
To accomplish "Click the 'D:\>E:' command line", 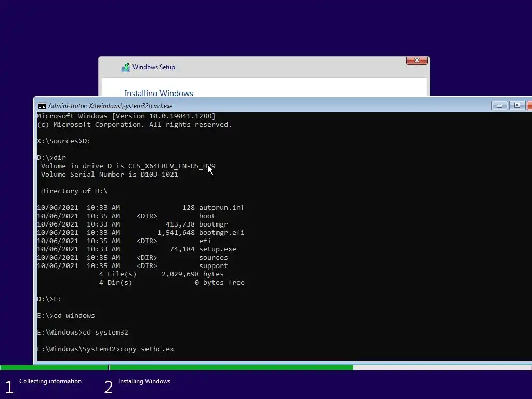I will (49, 299).
